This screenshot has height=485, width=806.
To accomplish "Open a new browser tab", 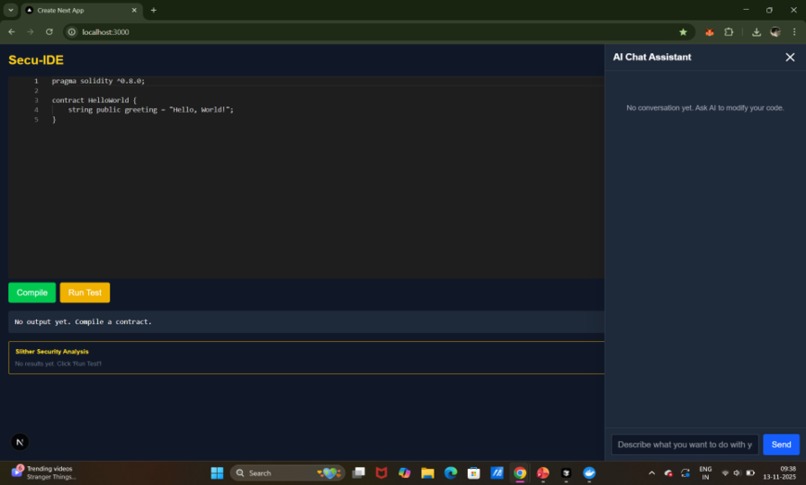I will (153, 10).
